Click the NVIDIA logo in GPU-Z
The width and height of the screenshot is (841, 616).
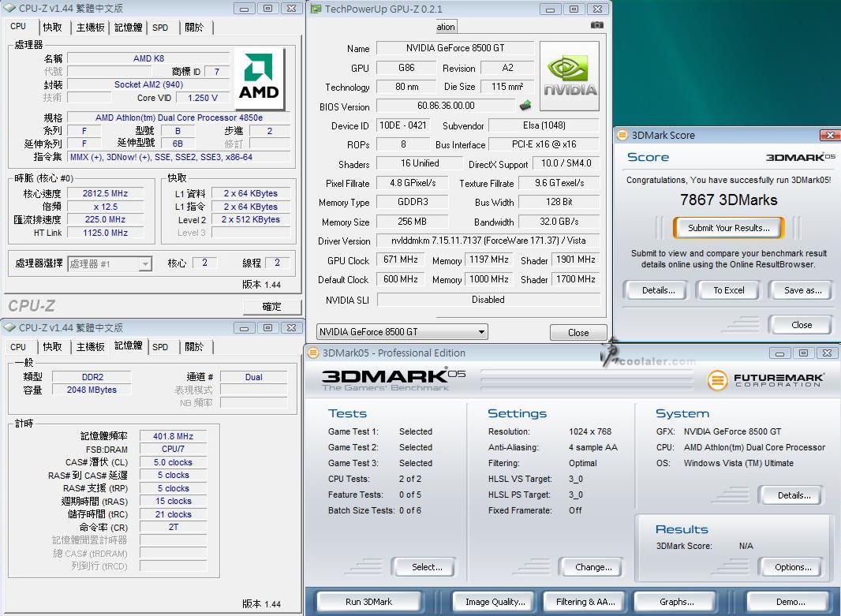click(569, 77)
